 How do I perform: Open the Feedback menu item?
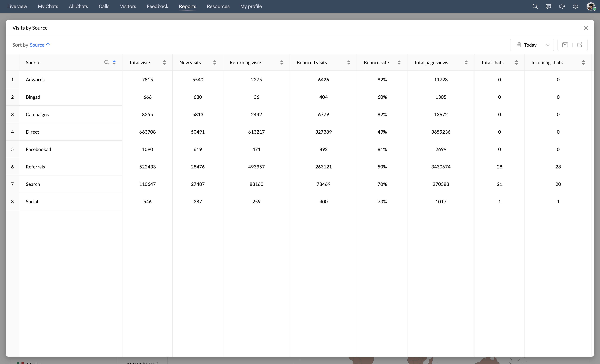[157, 6]
